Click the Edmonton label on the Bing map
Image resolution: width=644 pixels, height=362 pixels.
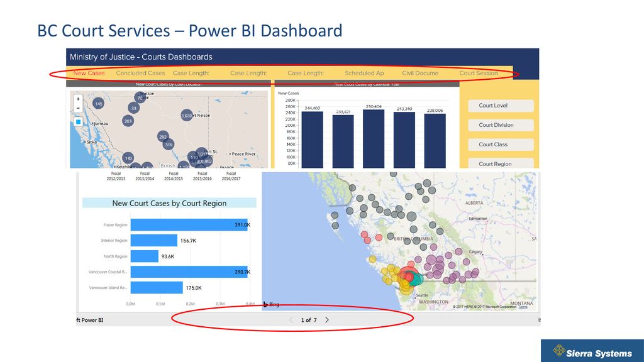[x=478, y=219]
